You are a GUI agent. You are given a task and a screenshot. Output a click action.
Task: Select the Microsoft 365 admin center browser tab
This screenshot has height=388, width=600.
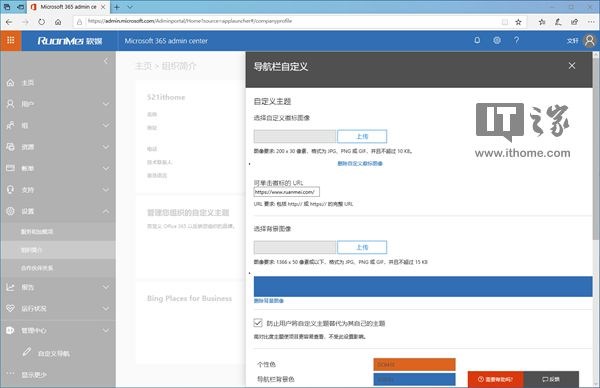[68, 7]
